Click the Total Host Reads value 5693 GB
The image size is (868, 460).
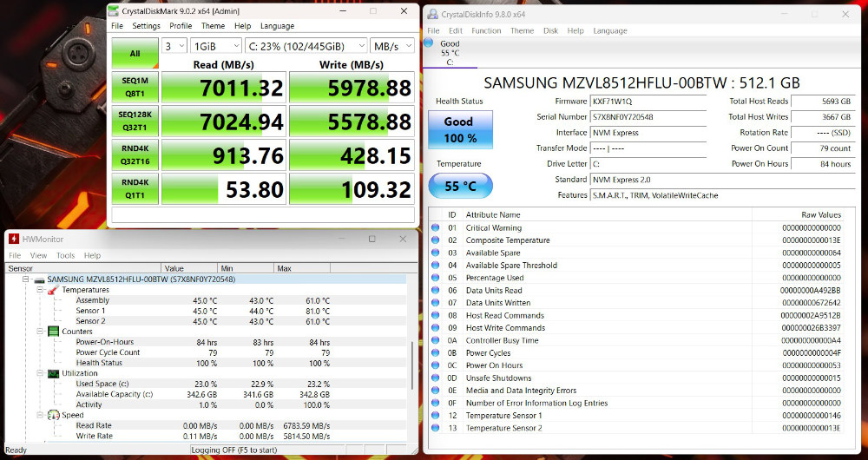click(823, 102)
